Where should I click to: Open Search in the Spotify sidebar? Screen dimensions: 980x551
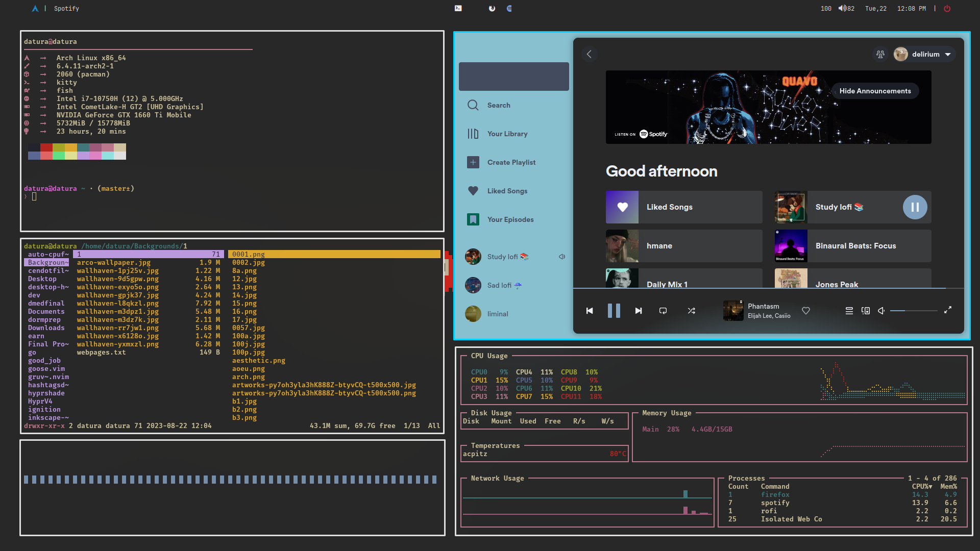point(498,105)
